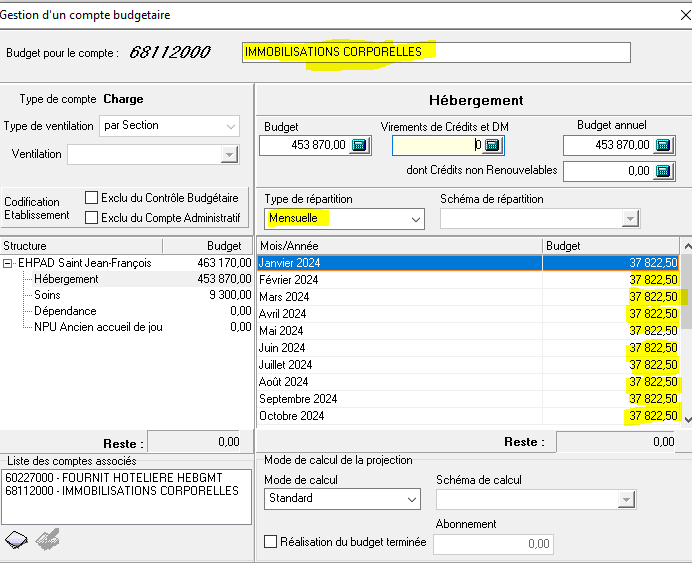Screen dimensions: 692x563
Task: Open calculator for the Budget field
Action: 360,145
